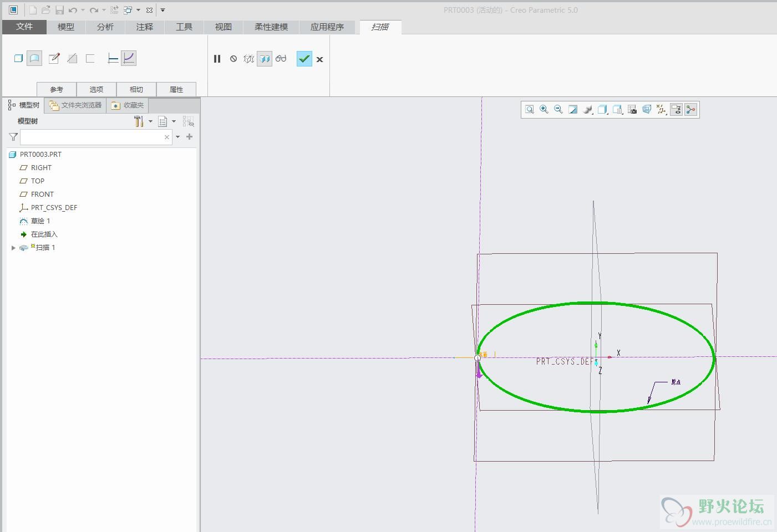Open the 文件 menu

coord(24,27)
